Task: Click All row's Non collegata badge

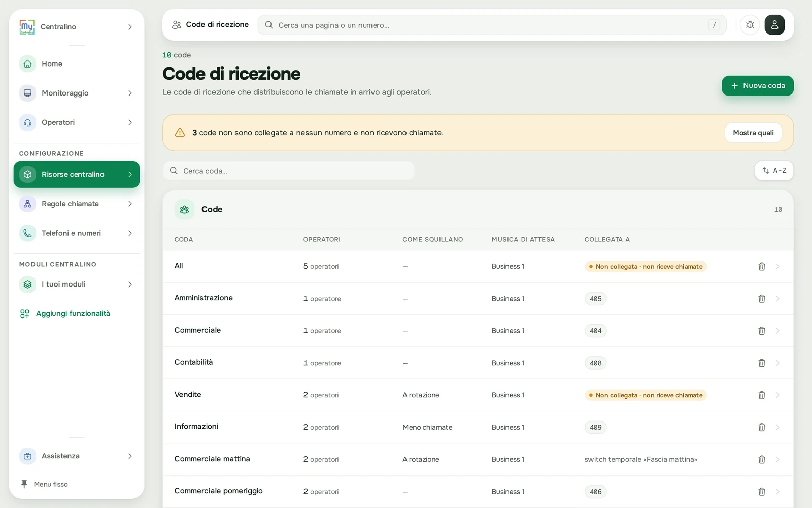Action: (646, 267)
